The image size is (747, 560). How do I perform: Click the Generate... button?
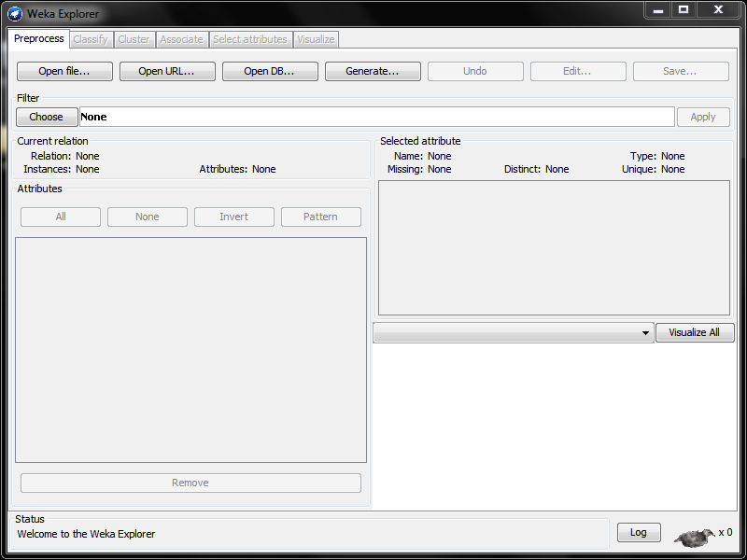[x=373, y=72]
